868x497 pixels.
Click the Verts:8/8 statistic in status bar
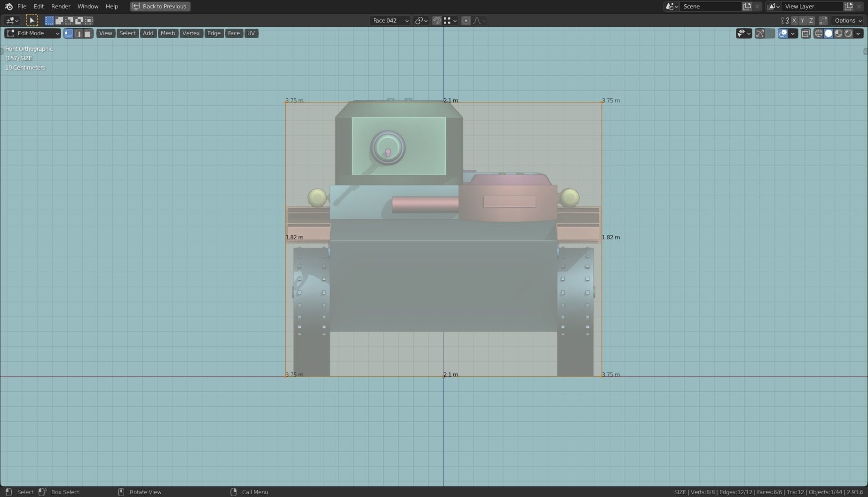[702, 492]
